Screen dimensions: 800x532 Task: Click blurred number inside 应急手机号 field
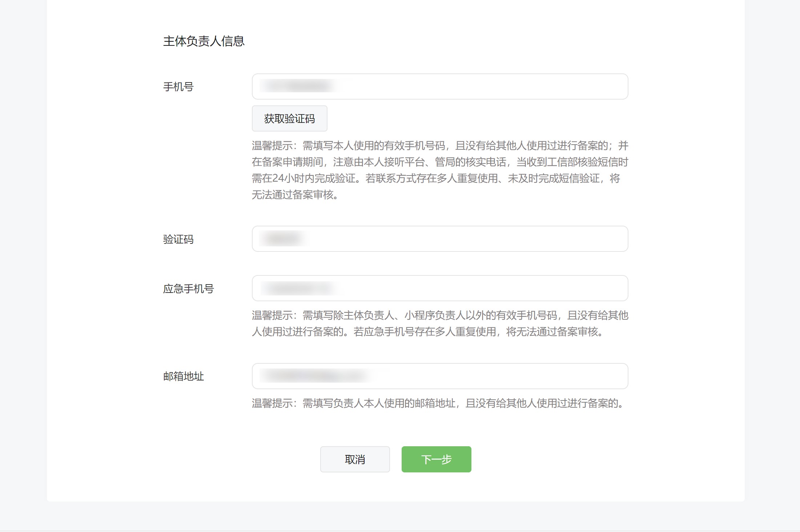(300, 288)
